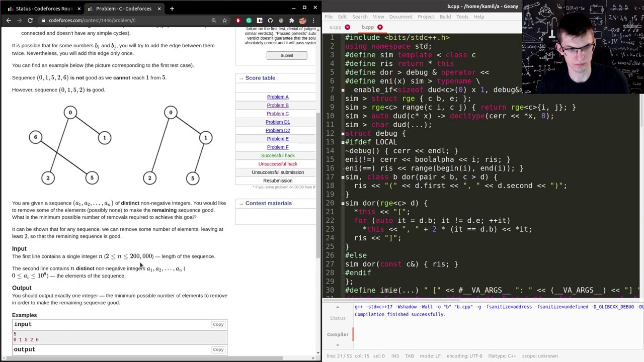Open the Problem F link
644x362 pixels.
coord(278,147)
